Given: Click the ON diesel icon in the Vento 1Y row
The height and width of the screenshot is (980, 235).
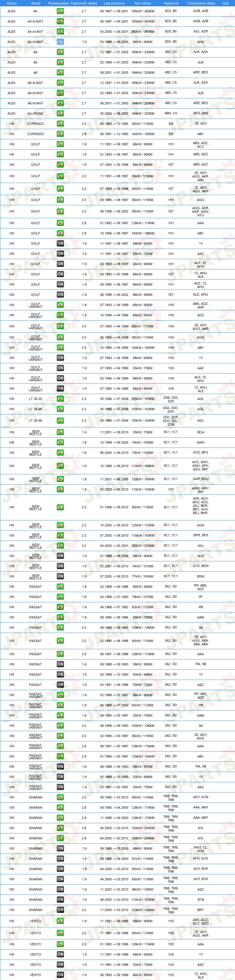Looking at the screenshot, I should pos(60,954).
